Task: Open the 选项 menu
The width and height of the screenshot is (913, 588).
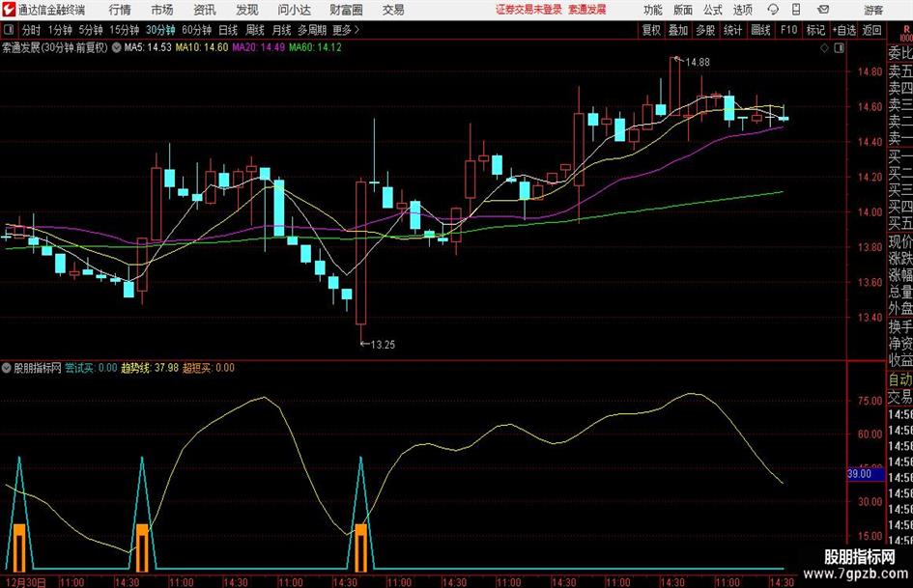Action: pos(742,10)
